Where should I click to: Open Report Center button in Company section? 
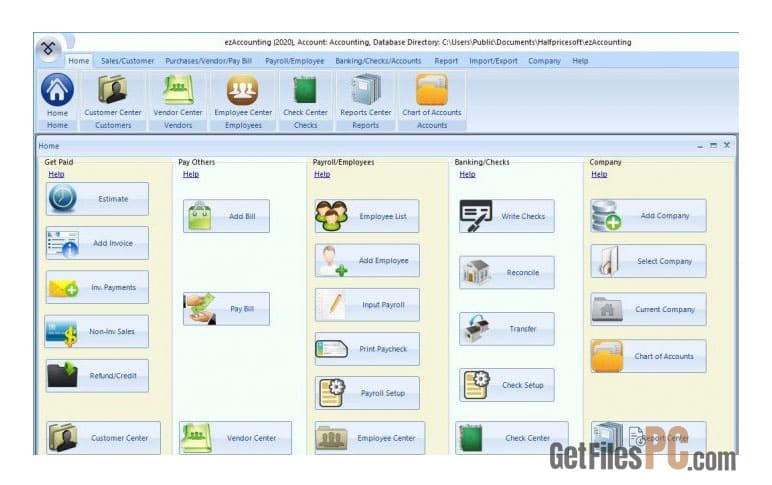click(x=648, y=438)
